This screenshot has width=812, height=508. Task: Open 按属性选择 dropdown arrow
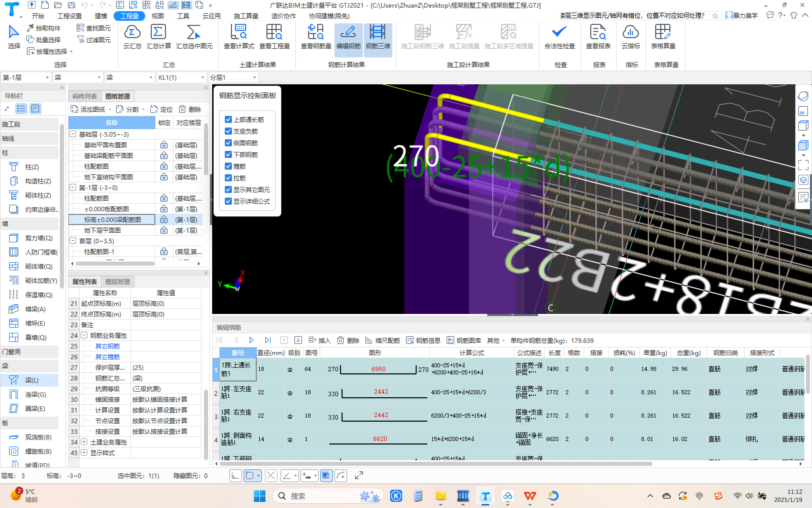72,52
